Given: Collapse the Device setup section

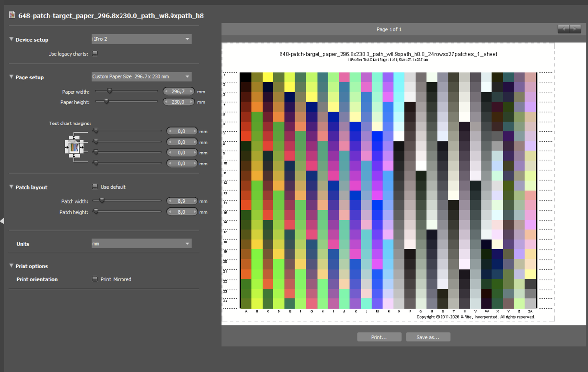Looking at the screenshot, I should [x=12, y=39].
